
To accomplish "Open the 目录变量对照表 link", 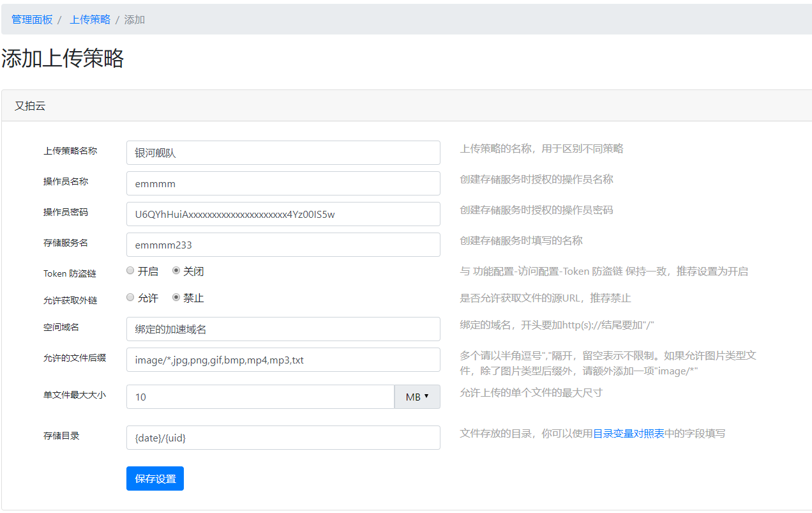I will click(629, 434).
